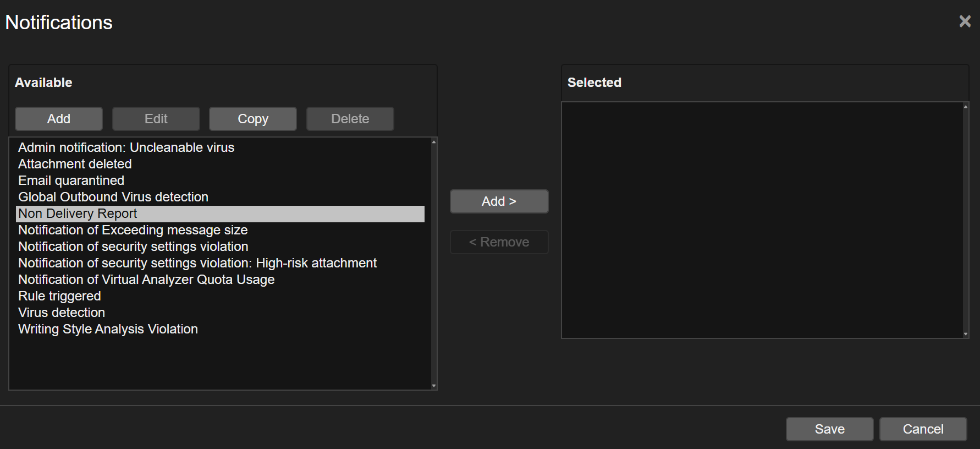The height and width of the screenshot is (449, 980).
Task: Select Notification of Virtual Analyzer Quota Usage
Action: [x=146, y=280]
